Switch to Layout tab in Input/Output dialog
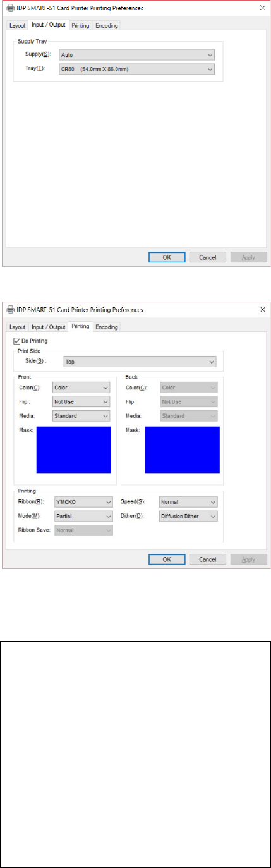This screenshot has width=271, height=868. click(18, 26)
